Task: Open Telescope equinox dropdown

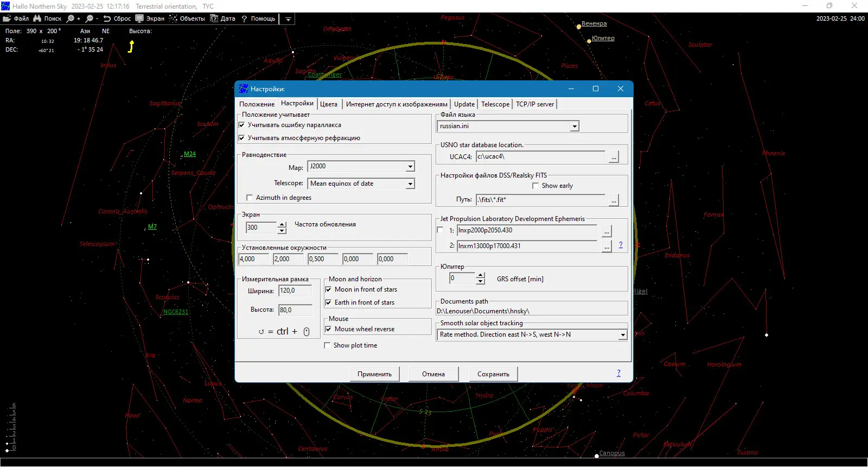Action: tap(410, 184)
